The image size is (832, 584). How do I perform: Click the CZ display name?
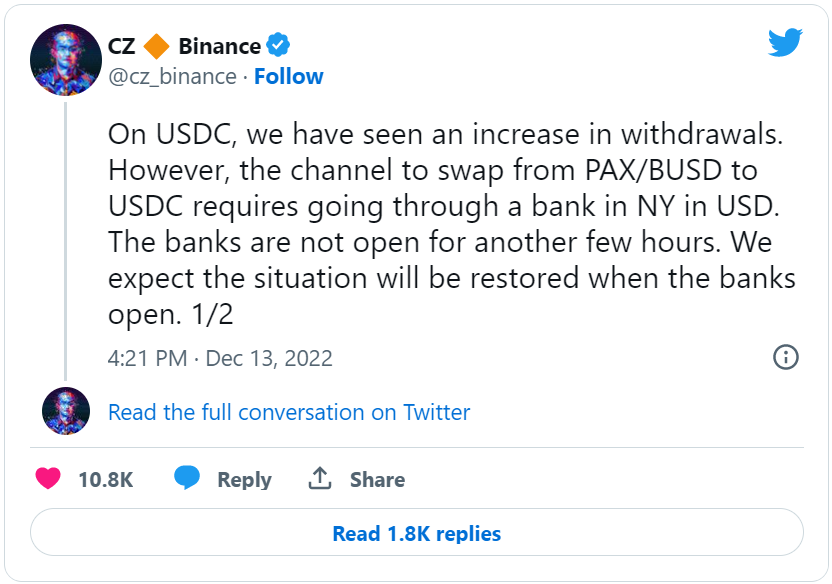click(122, 46)
